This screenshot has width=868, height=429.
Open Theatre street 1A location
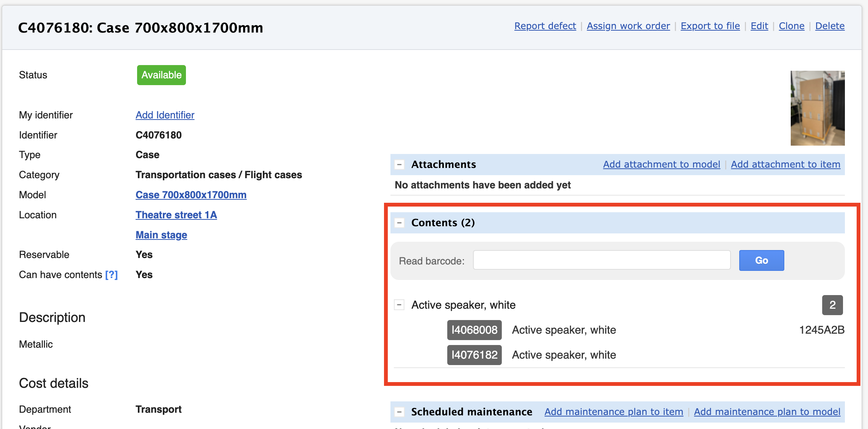point(176,215)
